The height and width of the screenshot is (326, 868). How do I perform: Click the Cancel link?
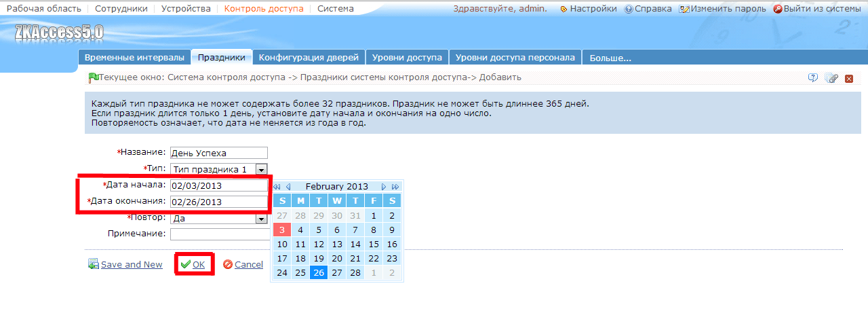(x=249, y=265)
